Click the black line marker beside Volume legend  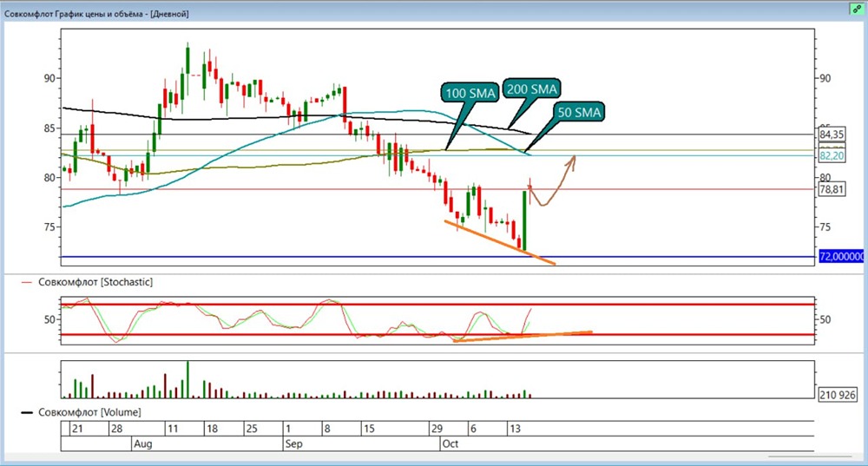point(27,413)
